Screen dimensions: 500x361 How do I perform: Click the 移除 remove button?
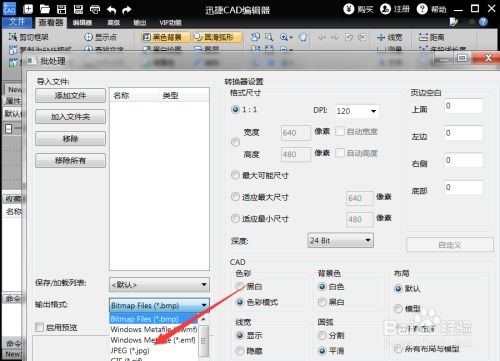click(x=70, y=139)
